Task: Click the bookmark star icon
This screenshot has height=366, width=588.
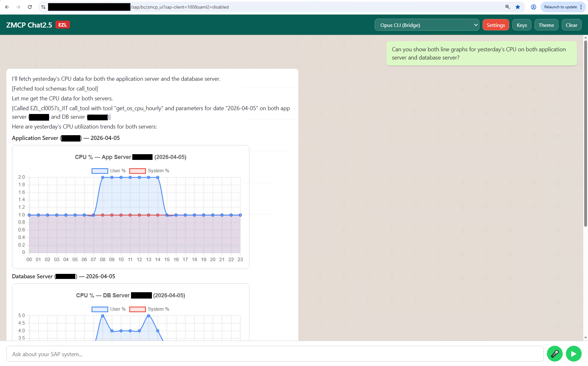Action: click(518, 7)
